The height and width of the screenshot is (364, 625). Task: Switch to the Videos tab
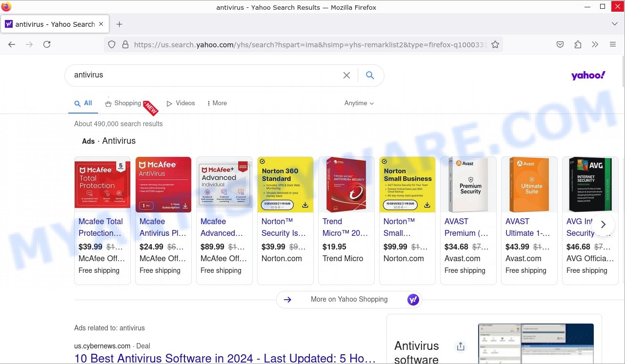point(181,103)
